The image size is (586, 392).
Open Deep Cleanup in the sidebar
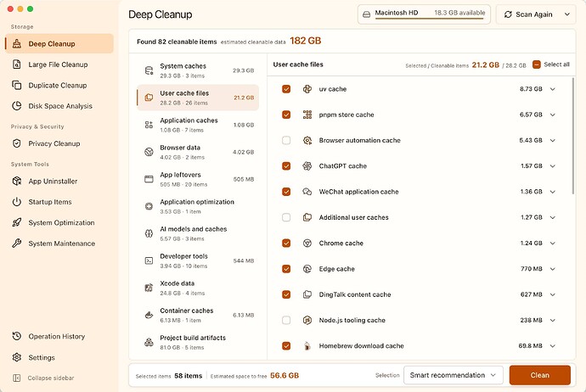(59, 43)
